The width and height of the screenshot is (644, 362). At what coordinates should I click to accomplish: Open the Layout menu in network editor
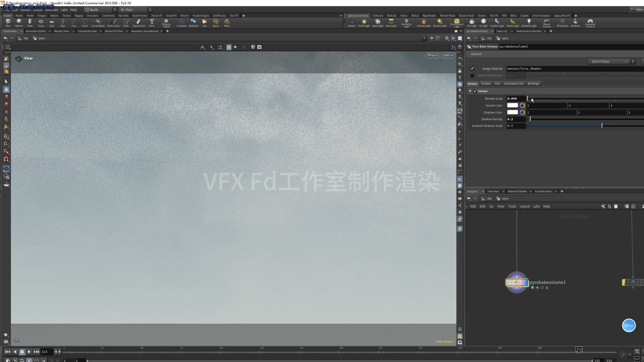pos(524,206)
